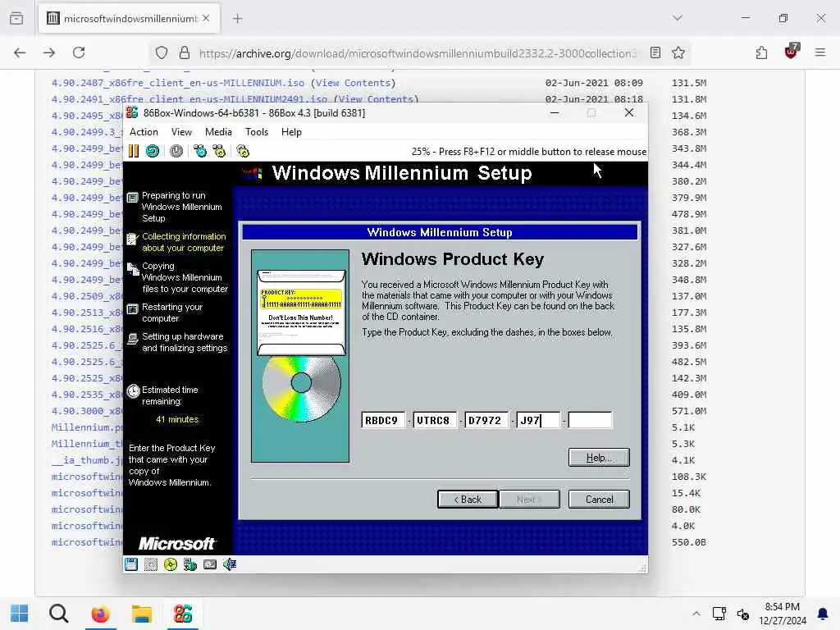Select the microsoftwindowsmillennium browser tab
Screen dimensions: 840x630
pyautogui.click(x=129, y=19)
